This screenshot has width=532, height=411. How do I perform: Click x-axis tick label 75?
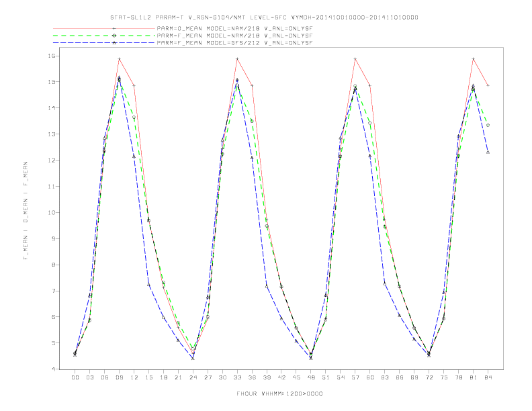point(444,377)
